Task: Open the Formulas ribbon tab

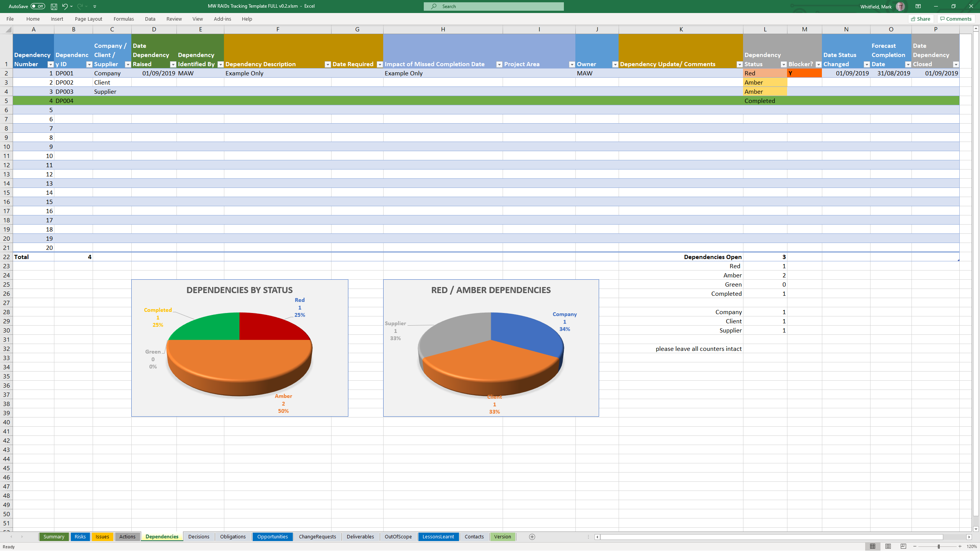Action: (x=123, y=19)
